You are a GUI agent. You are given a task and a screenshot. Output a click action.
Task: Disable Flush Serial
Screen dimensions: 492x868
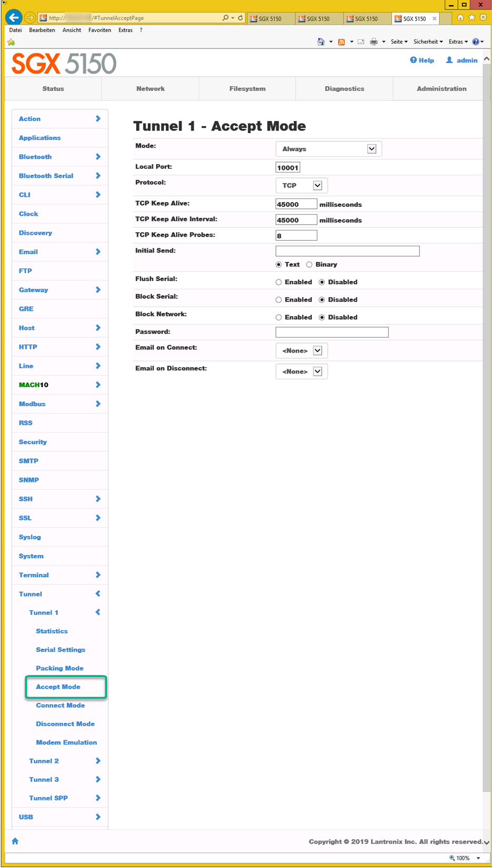tap(322, 282)
